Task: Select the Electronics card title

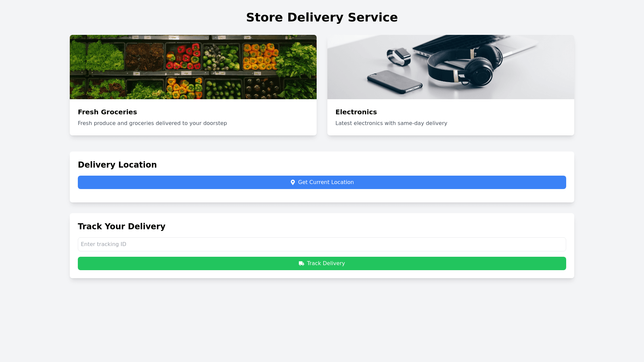Action: (356, 112)
